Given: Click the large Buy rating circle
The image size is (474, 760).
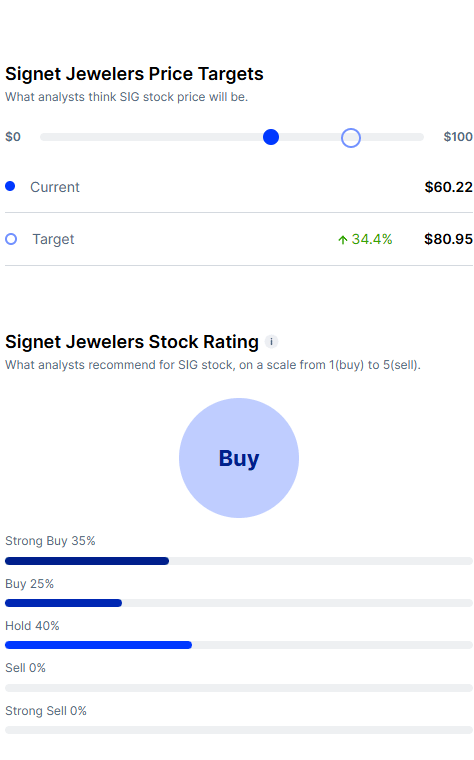Looking at the screenshot, I should click(x=239, y=458).
